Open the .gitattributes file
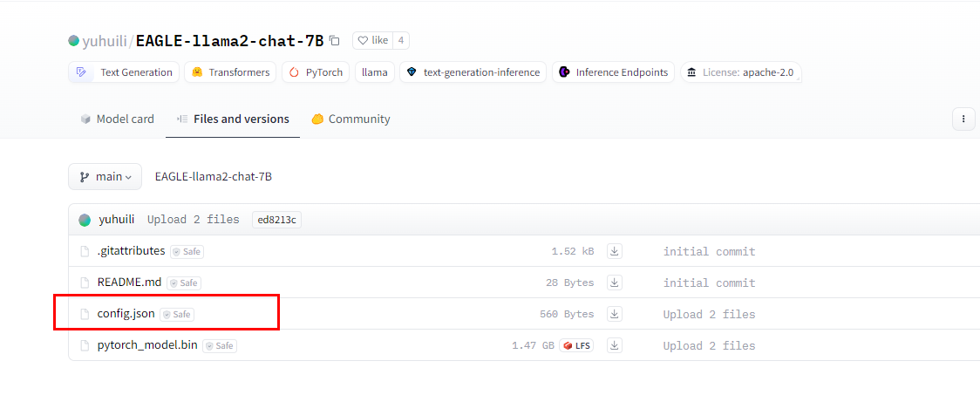The width and height of the screenshot is (980, 395). coord(132,251)
